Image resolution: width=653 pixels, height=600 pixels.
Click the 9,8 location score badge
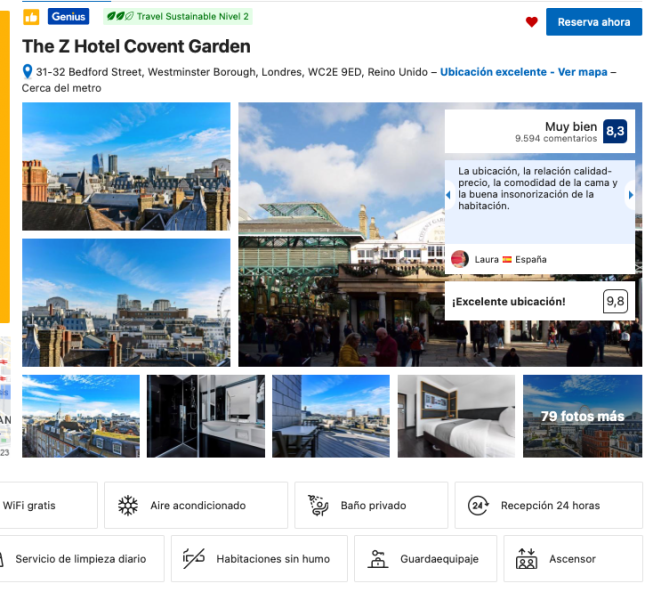pos(615,301)
